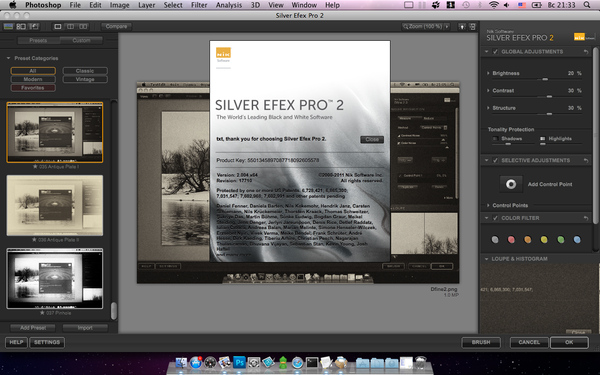Click Close in the About dialog
Viewport: 600px width, 375px height.
(372, 140)
